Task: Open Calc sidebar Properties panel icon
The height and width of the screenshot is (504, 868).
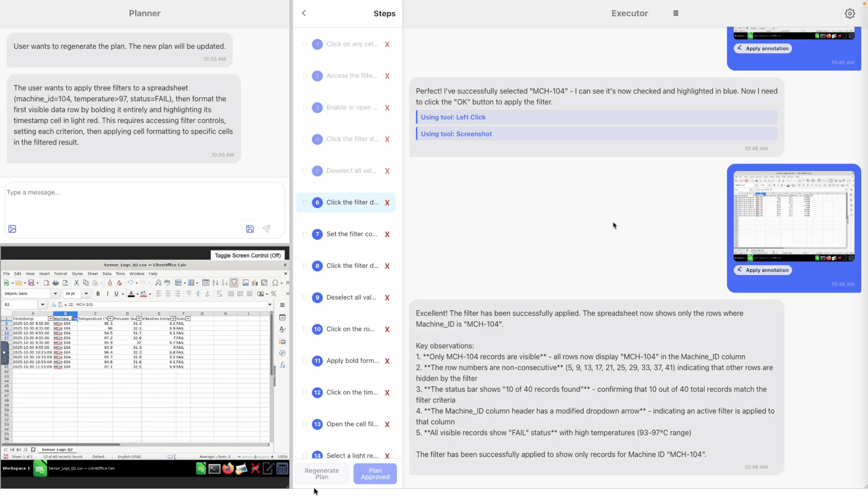Action: coord(282,318)
